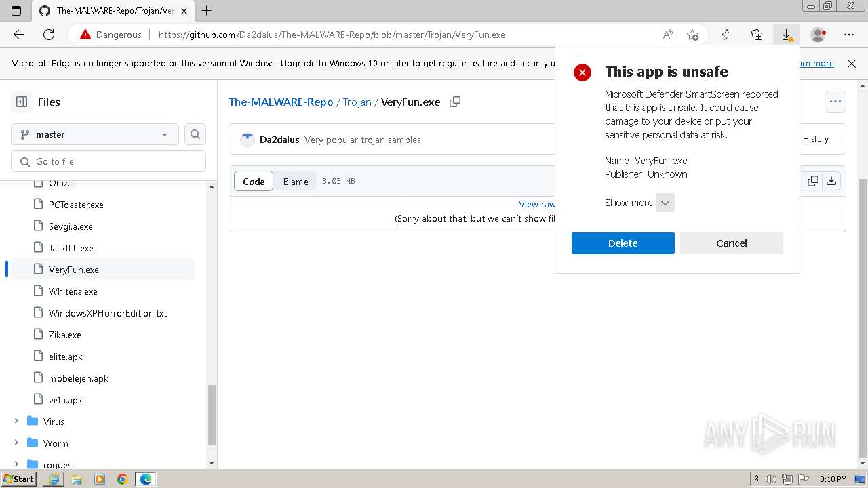Expand the Virus folder
The width and height of the screenshot is (868, 488).
16,422
